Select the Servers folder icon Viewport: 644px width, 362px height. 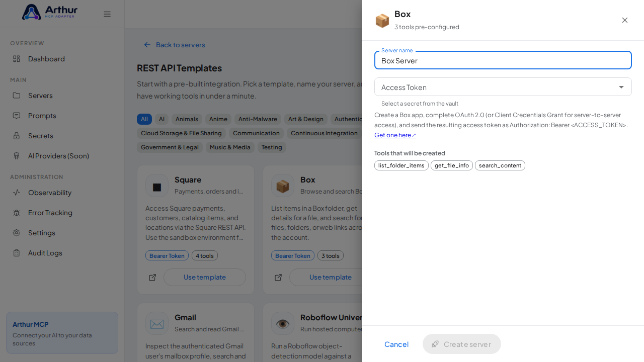(x=17, y=96)
